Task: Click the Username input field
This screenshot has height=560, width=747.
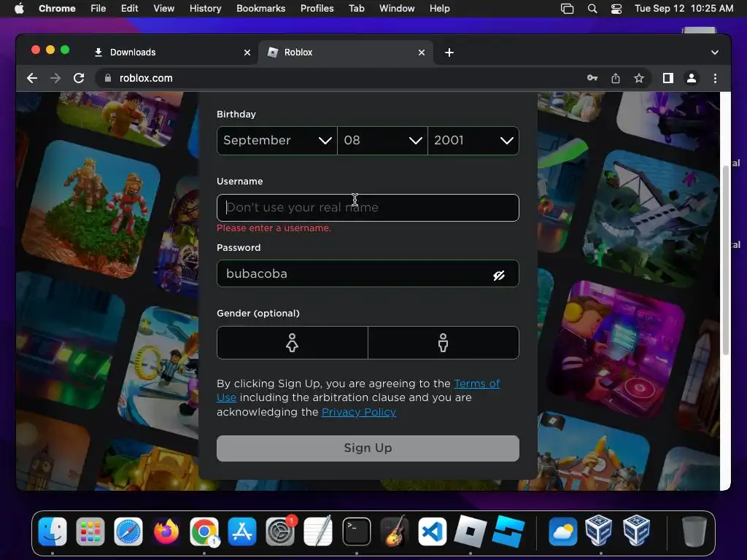Action: (x=368, y=208)
